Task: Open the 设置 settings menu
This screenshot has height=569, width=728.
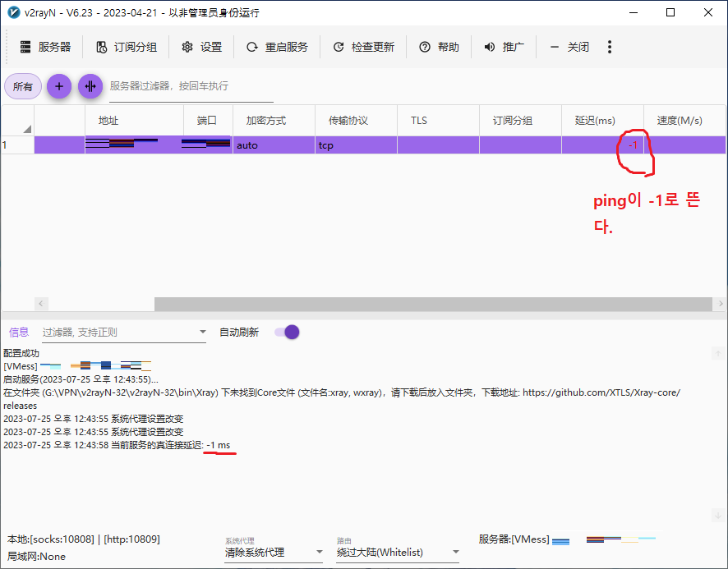Action: 201,47
